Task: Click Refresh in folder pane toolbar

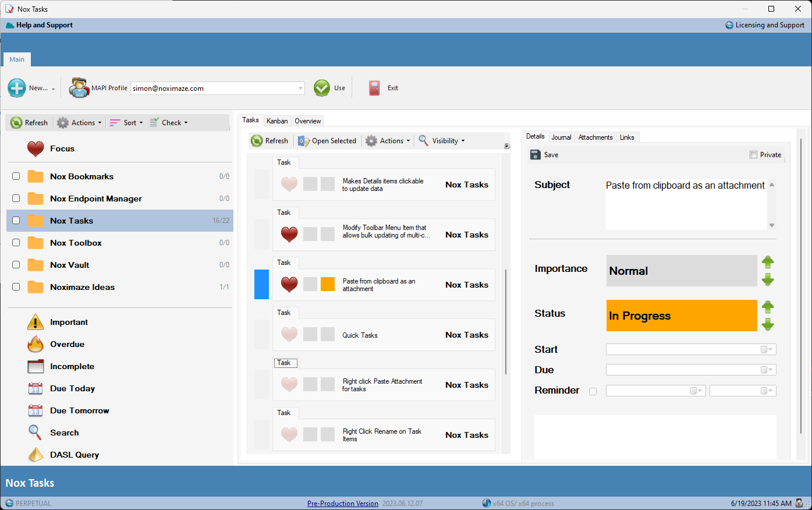Action: coord(29,123)
